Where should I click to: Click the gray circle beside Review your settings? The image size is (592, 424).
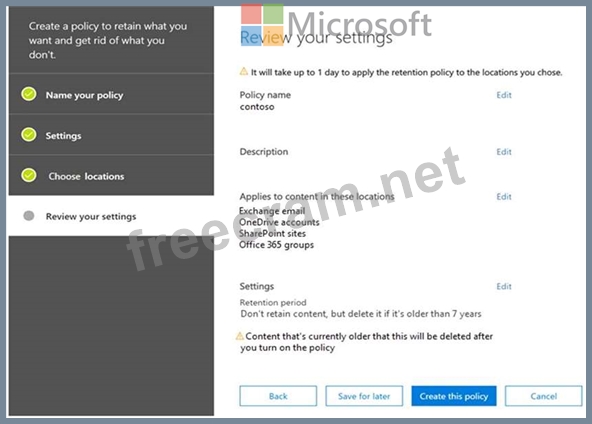tap(29, 216)
